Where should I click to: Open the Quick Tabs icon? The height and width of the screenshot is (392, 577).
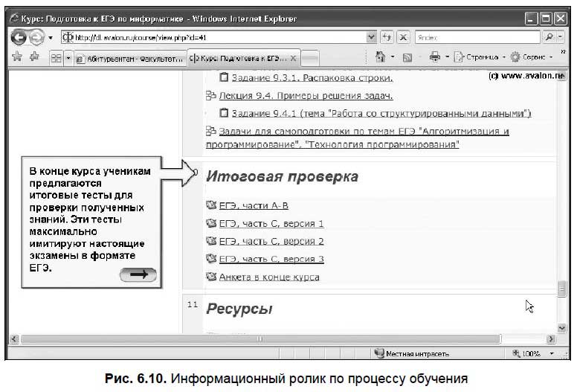[57, 58]
